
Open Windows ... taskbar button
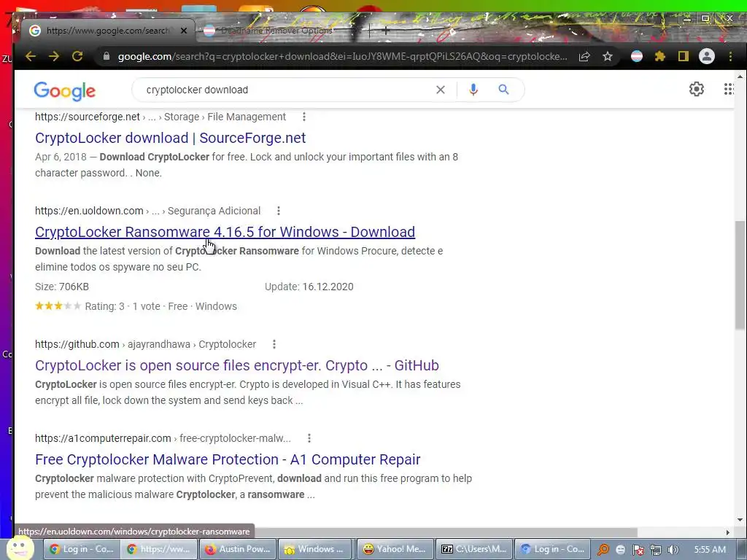tap(315, 549)
